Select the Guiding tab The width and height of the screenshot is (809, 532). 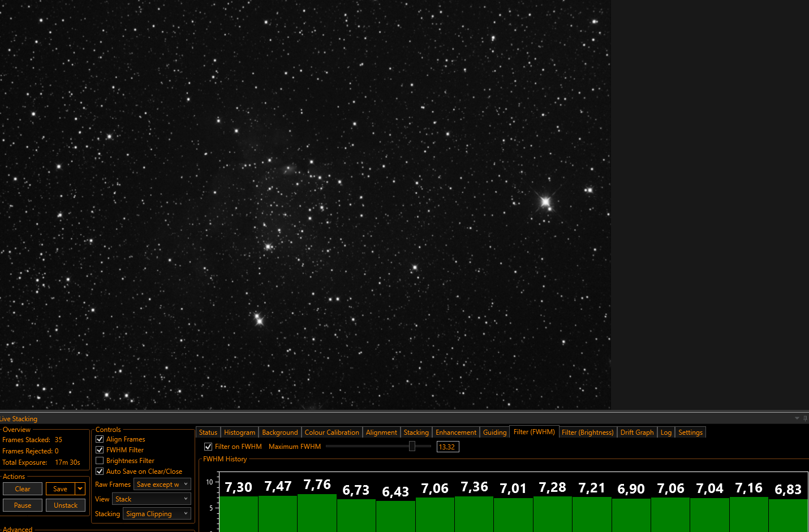495,432
